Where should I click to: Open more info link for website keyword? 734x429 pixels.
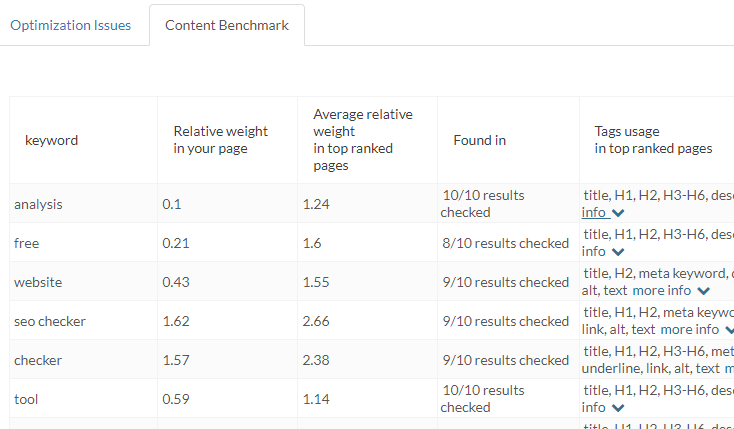coord(661,290)
